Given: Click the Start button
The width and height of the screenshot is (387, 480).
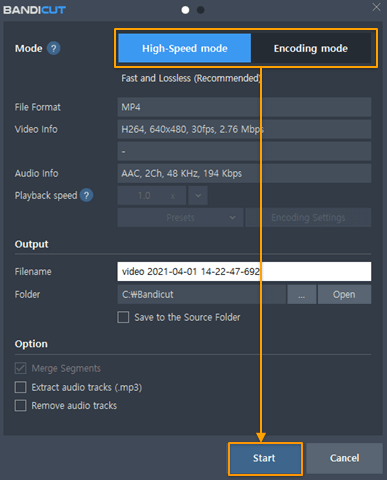Looking at the screenshot, I should [x=265, y=458].
